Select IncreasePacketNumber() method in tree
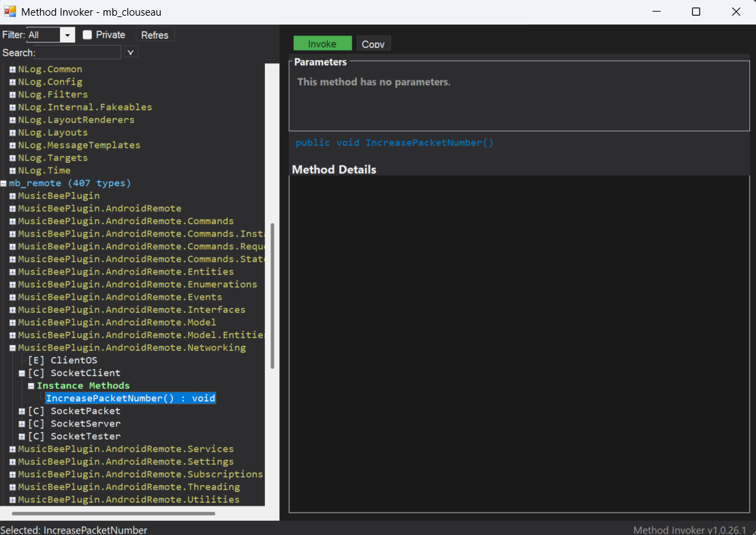This screenshot has width=756, height=535. (130, 399)
